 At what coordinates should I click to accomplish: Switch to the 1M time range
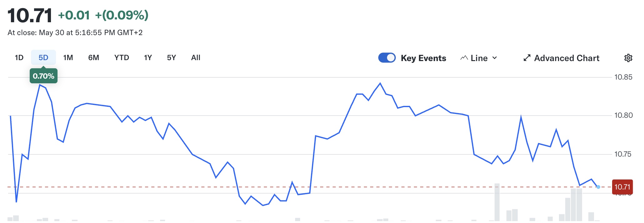point(68,58)
